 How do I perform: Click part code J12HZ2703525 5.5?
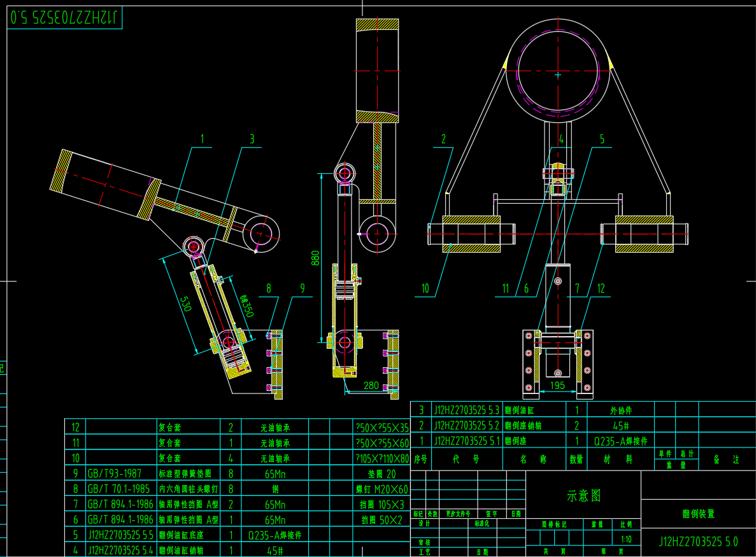pos(120,535)
